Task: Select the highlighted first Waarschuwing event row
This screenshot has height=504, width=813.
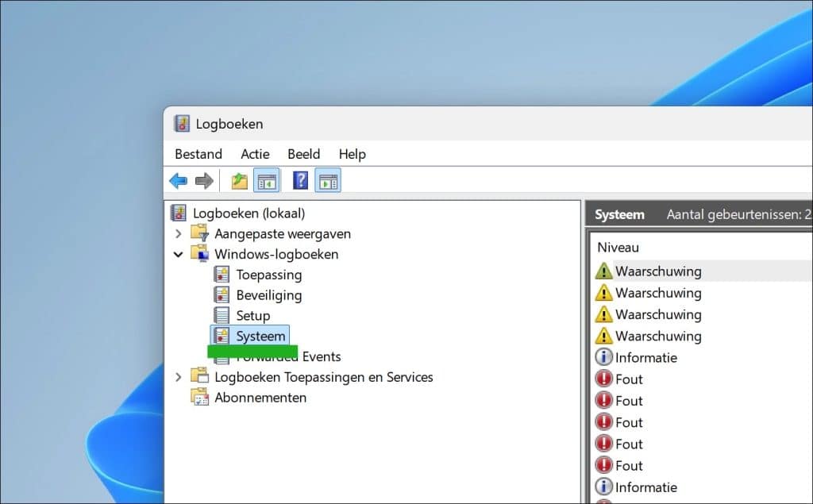Action: [x=703, y=271]
